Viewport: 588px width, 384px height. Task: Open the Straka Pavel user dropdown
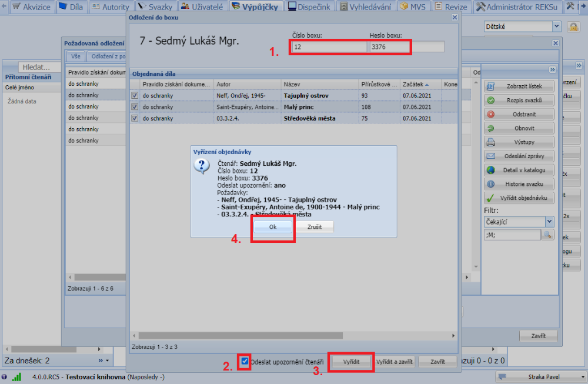[x=583, y=377]
